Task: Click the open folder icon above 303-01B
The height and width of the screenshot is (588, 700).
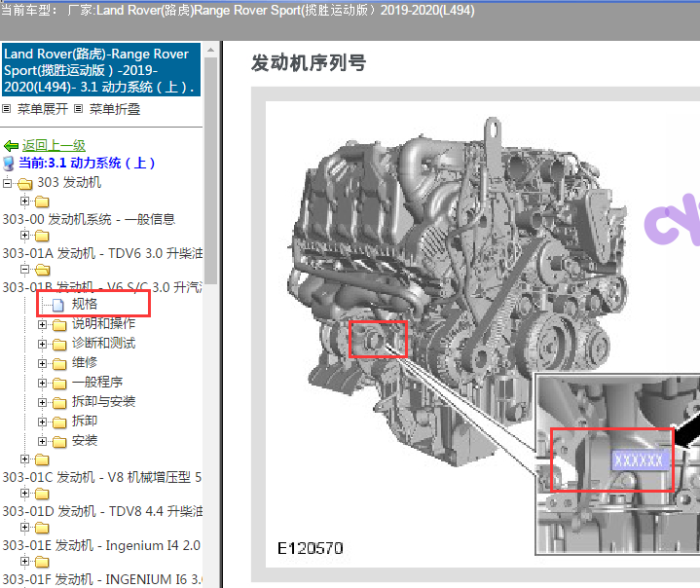Action: pos(43,270)
